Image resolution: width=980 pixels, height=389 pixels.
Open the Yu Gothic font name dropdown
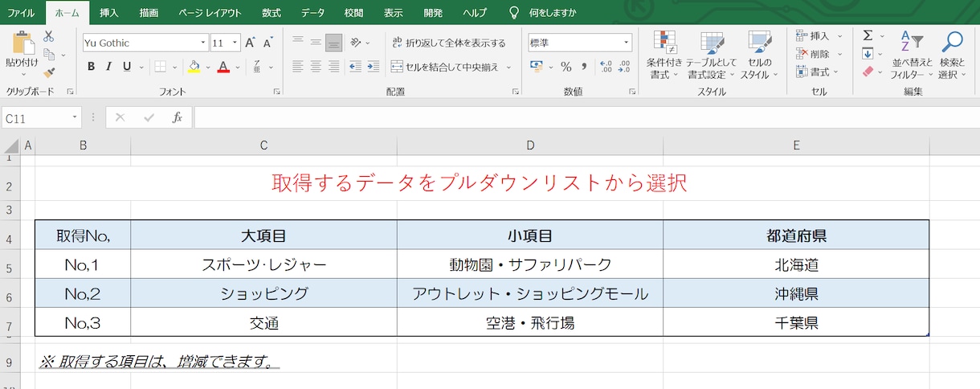coord(202,43)
